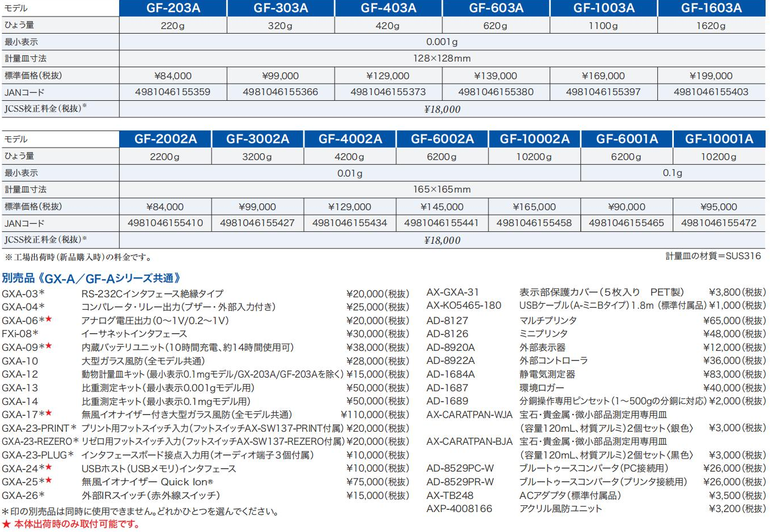This screenshot has width=777, height=532.
Task: Click the 0.001g minimum display value
Action: tap(442, 42)
